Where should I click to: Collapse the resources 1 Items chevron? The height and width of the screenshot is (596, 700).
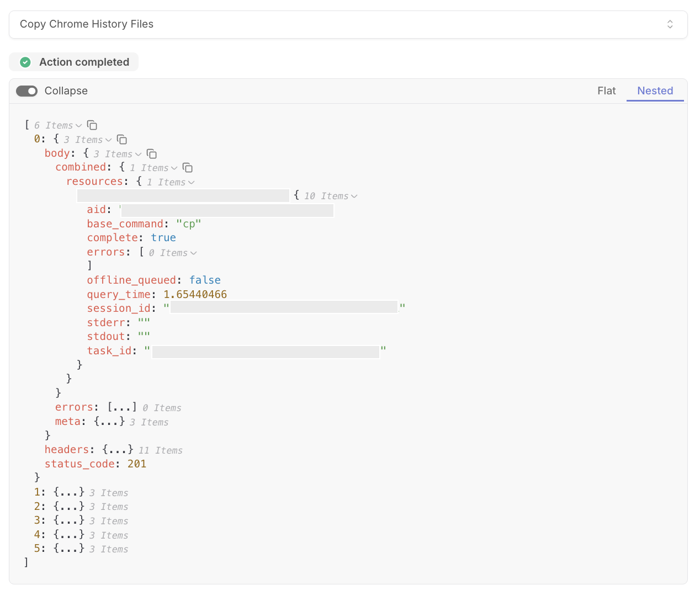coord(191,183)
